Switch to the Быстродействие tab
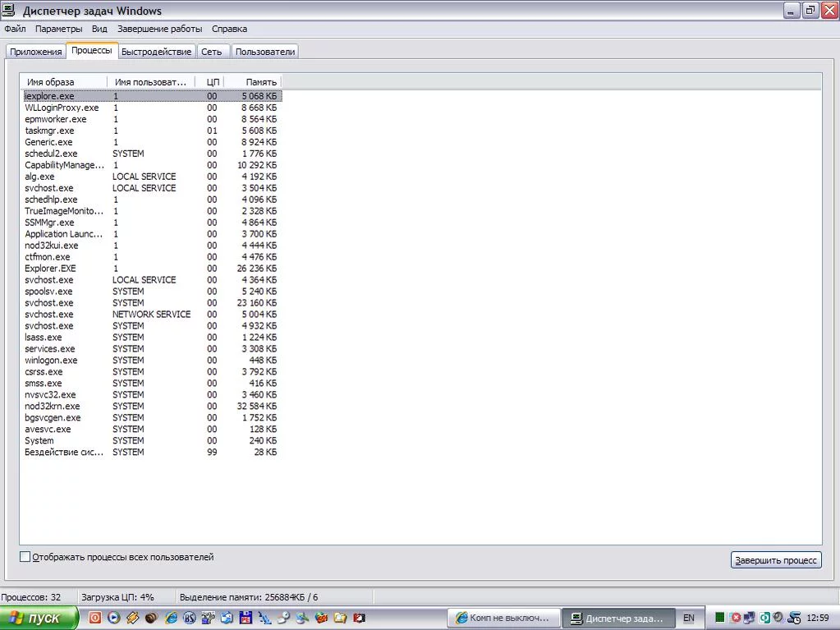840x630 pixels. (x=157, y=52)
